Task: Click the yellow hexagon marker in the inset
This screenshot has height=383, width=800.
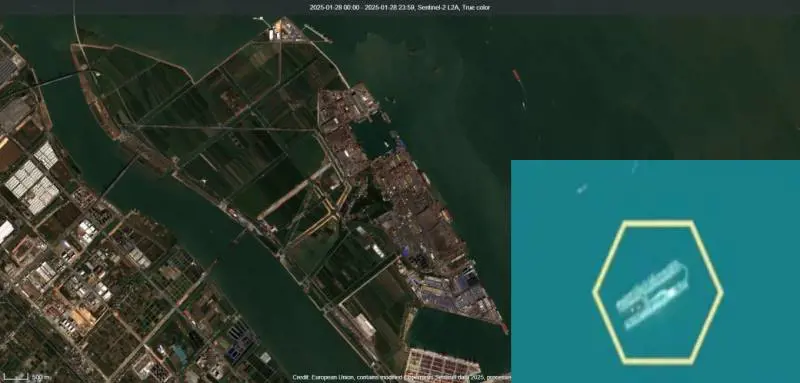Action: pos(658,292)
